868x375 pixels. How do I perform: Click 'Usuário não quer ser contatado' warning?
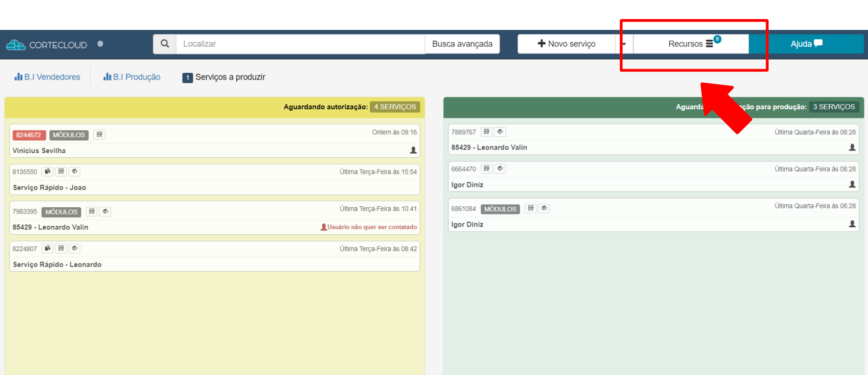[369, 227]
